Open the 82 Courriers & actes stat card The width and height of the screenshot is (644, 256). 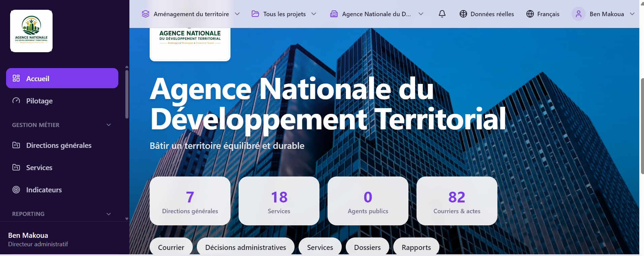click(x=457, y=201)
